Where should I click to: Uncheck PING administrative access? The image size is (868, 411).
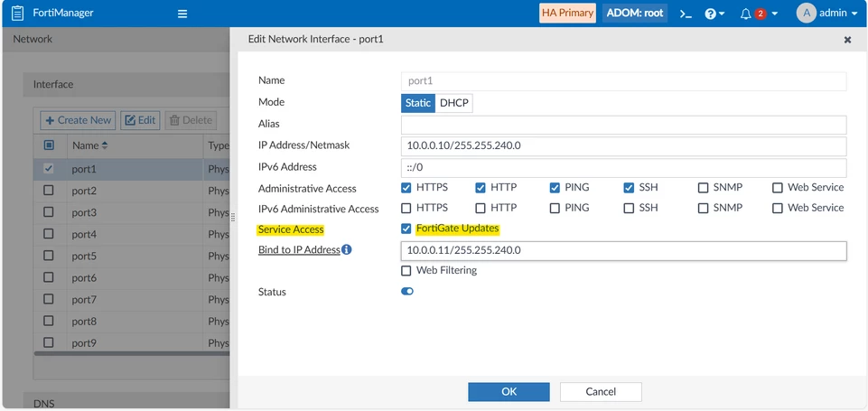point(555,188)
